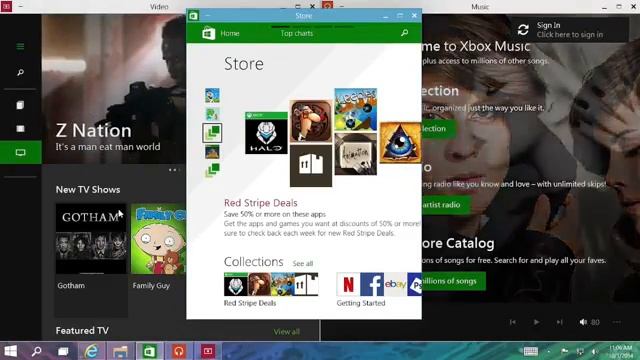640x360 pixels.
Task: Open the Z Nation featured banner
Action: (x=113, y=89)
